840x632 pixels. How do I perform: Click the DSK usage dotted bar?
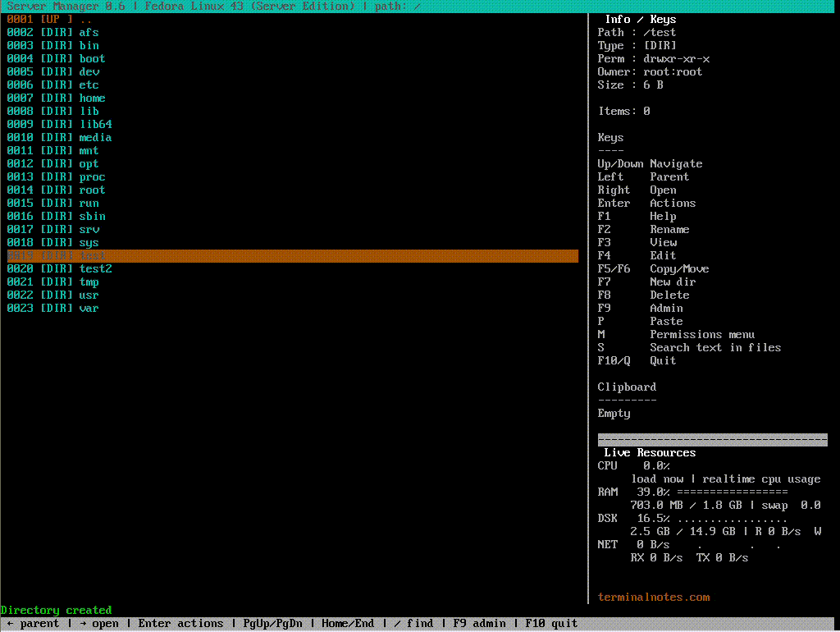(x=732, y=518)
